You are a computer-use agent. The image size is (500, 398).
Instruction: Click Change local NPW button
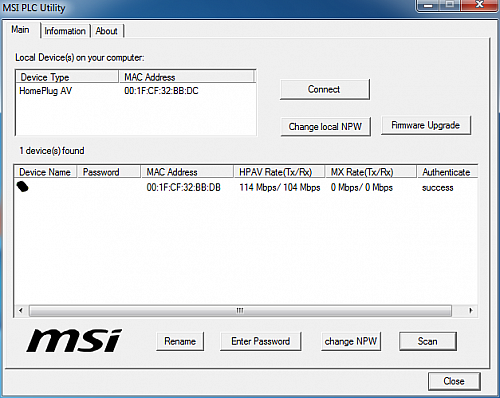coord(325,127)
